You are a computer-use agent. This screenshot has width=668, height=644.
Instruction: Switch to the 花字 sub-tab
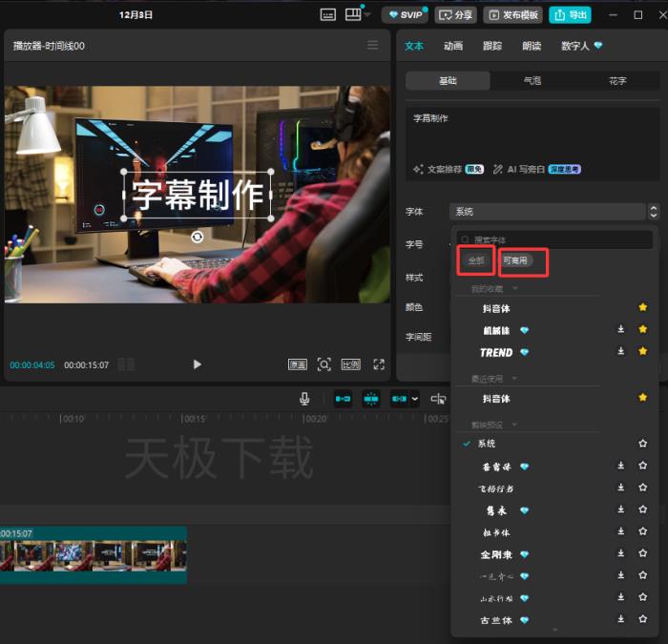coord(617,81)
